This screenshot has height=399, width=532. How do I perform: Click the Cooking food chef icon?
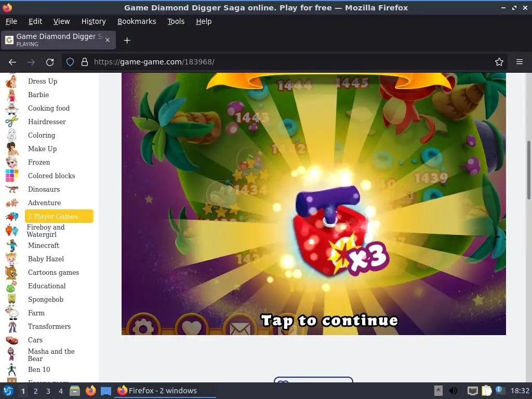coord(11,108)
